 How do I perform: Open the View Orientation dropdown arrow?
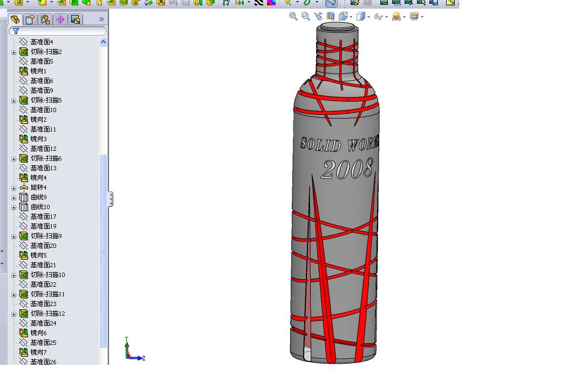[x=351, y=17]
